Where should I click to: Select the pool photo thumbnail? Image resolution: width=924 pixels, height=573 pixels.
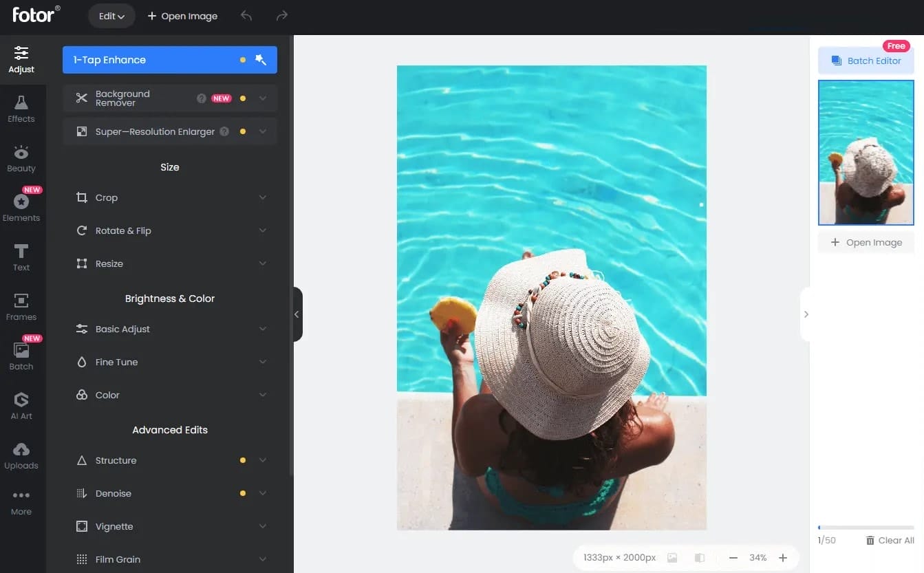pos(866,153)
